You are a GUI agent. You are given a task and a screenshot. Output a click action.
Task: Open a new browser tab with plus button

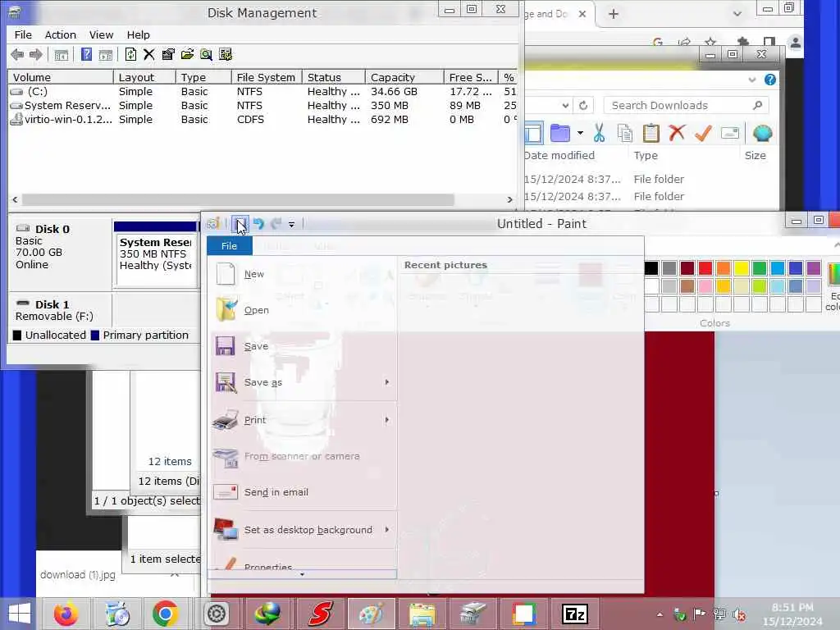point(614,14)
